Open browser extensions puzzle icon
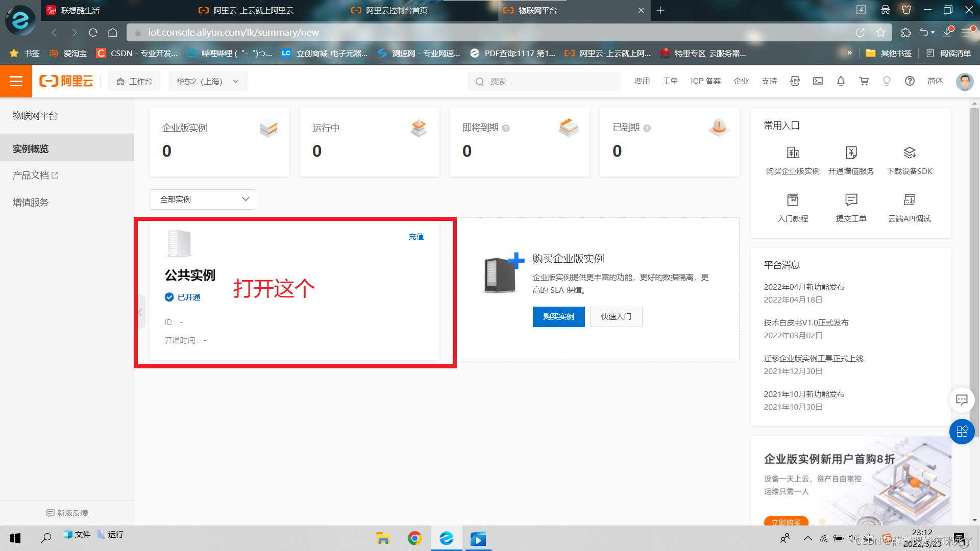This screenshot has height=551, width=980. click(906, 33)
